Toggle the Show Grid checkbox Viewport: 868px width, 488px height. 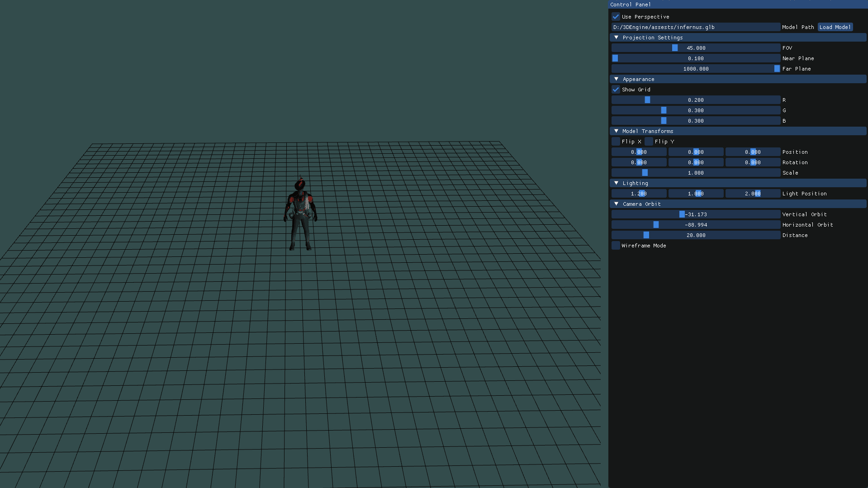[x=616, y=90]
